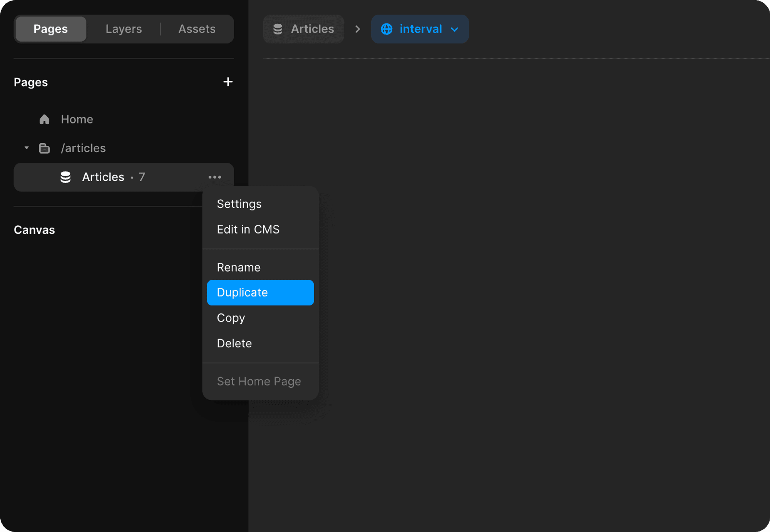Select the Home page in the list
Screen dimensions: 770x532
(77, 119)
